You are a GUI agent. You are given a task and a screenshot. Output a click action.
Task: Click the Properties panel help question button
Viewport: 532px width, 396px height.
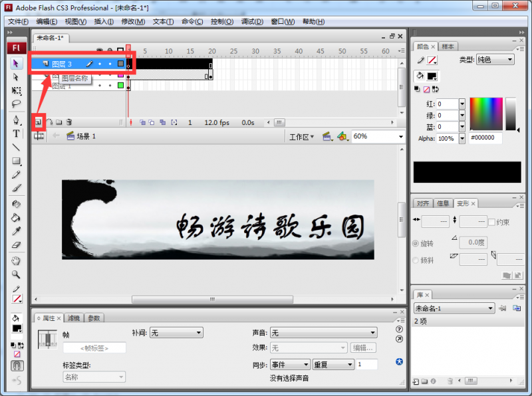click(400, 329)
